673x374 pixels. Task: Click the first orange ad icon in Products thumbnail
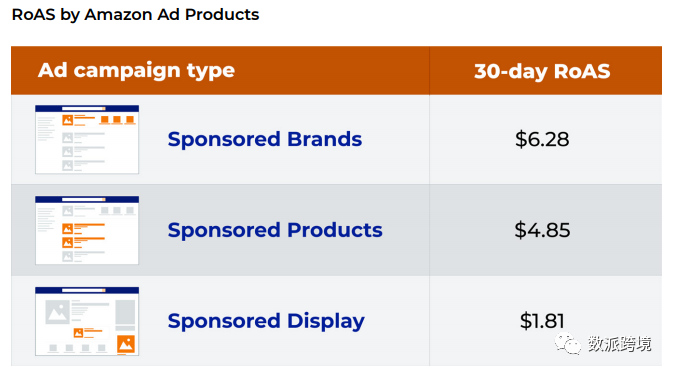click(x=67, y=228)
